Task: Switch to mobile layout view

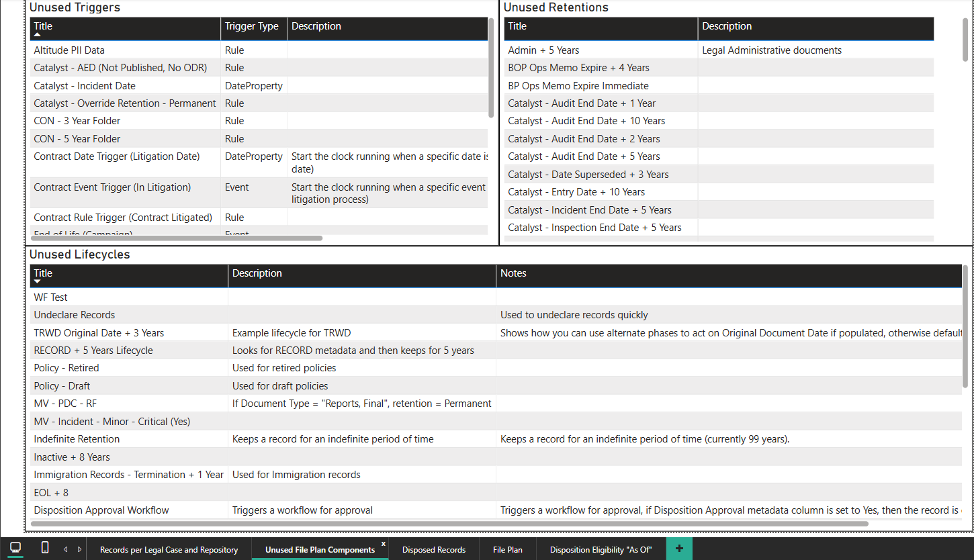Action: tap(45, 548)
